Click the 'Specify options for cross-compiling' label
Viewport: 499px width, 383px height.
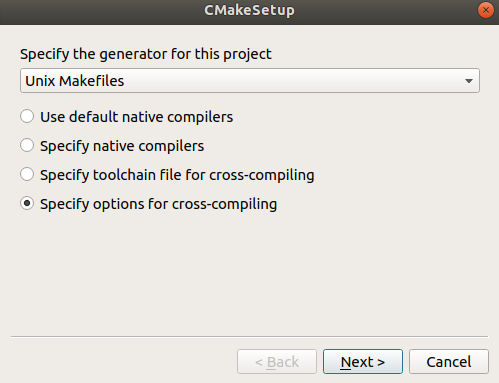[x=158, y=204]
